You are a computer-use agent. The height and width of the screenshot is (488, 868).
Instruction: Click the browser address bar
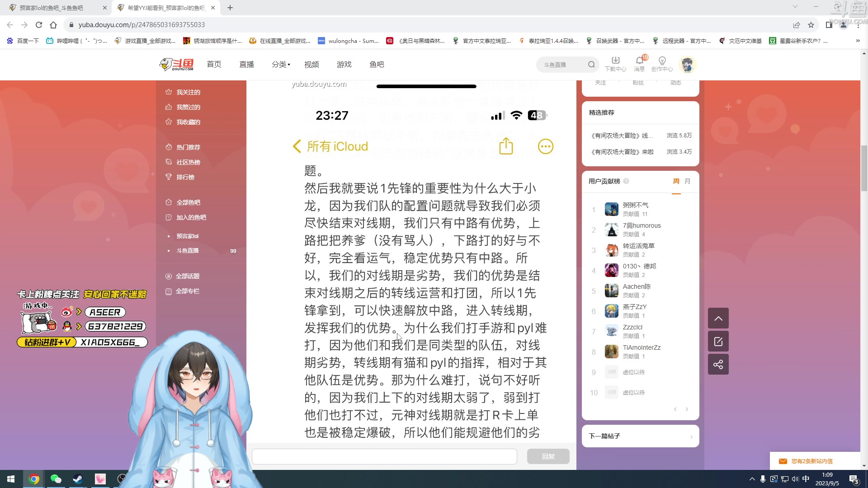point(425,25)
